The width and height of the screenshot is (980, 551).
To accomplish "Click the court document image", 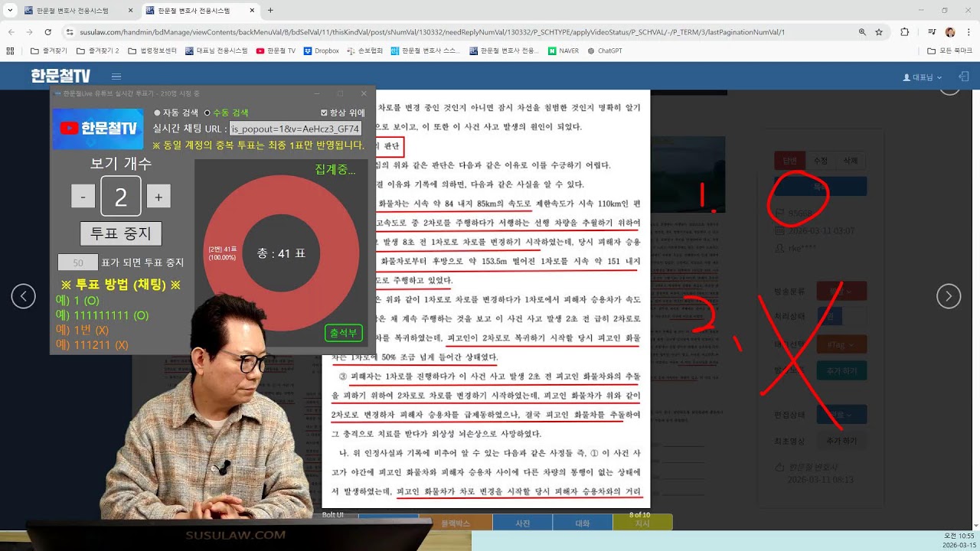I will tap(486, 298).
